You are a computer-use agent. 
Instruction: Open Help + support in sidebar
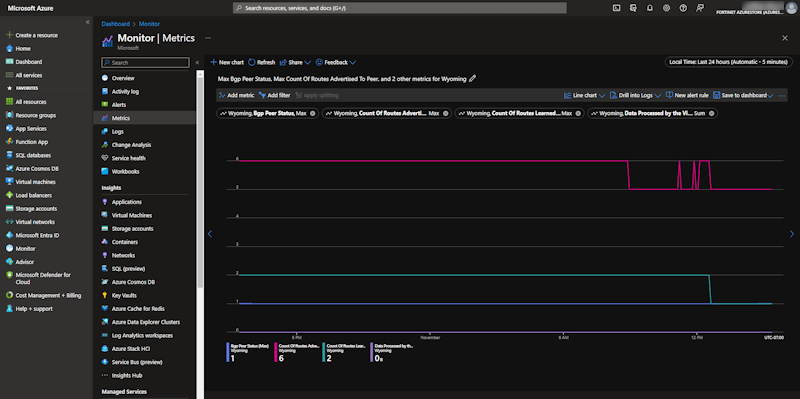[x=34, y=309]
